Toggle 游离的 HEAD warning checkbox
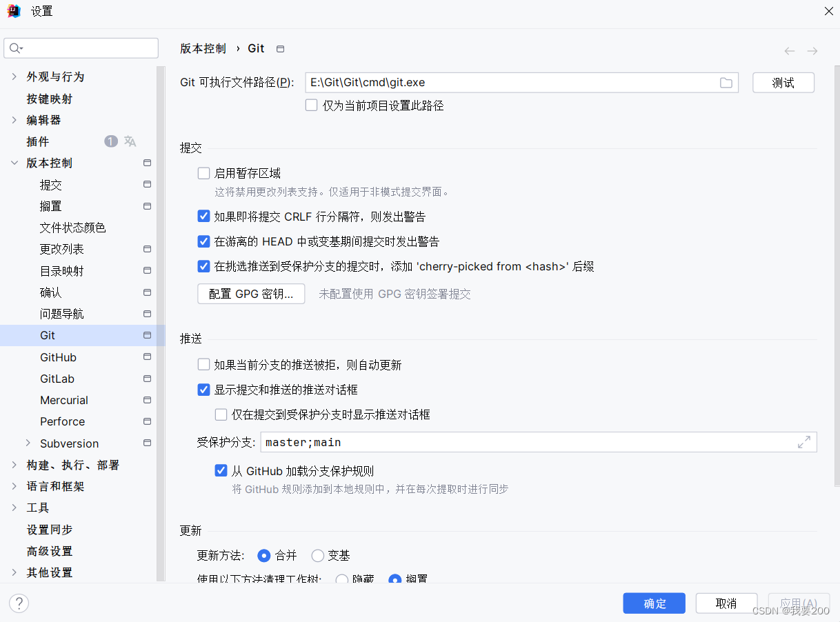This screenshot has width=840, height=622. tap(203, 241)
